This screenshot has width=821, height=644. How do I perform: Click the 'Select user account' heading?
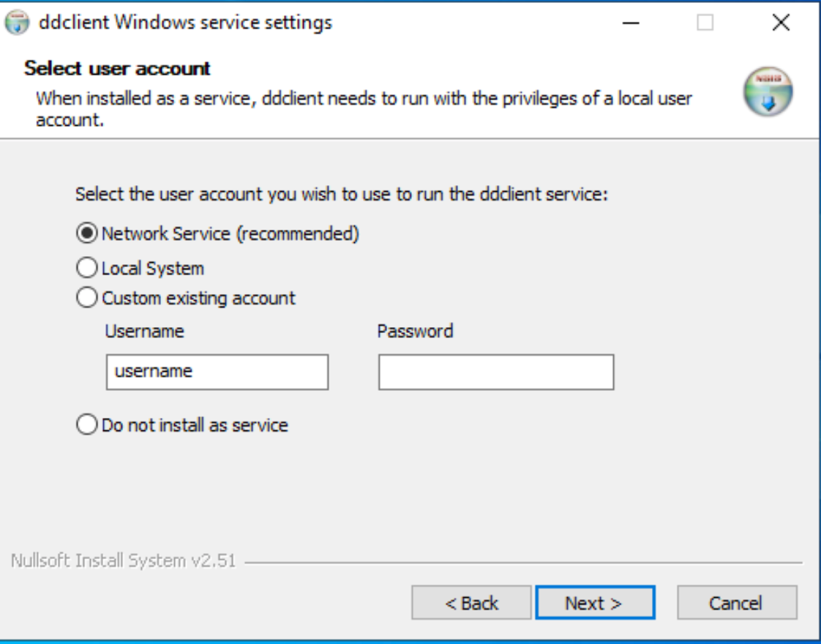(x=117, y=68)
